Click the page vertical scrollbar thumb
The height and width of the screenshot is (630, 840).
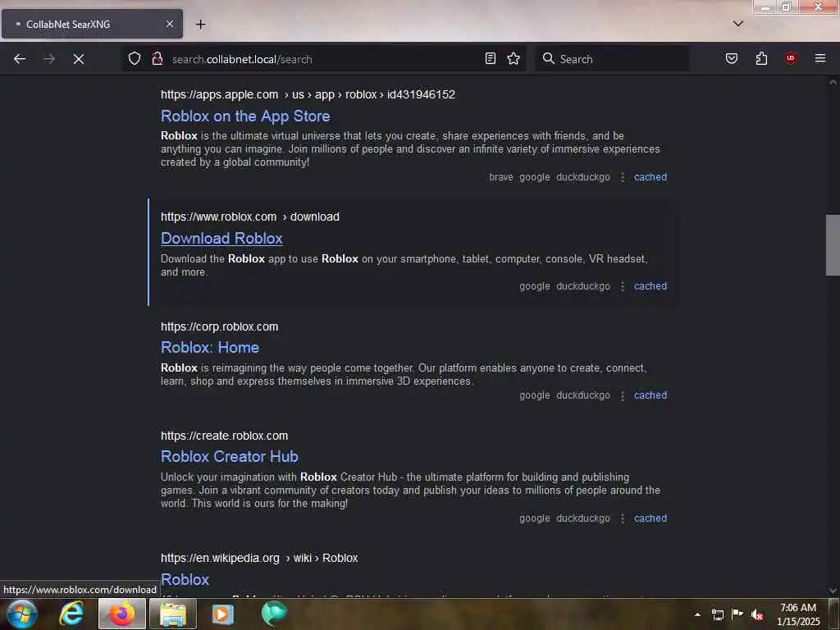833,244
